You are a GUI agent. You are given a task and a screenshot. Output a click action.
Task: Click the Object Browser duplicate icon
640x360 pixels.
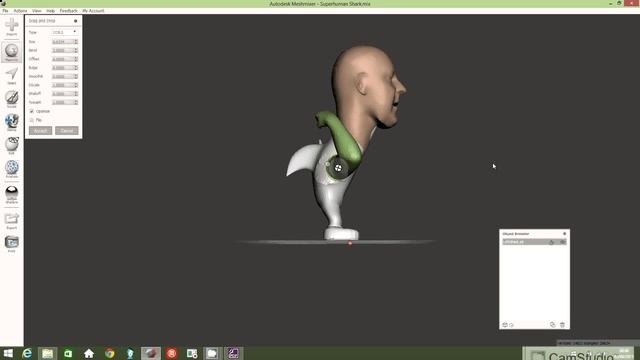pos(552,324)
